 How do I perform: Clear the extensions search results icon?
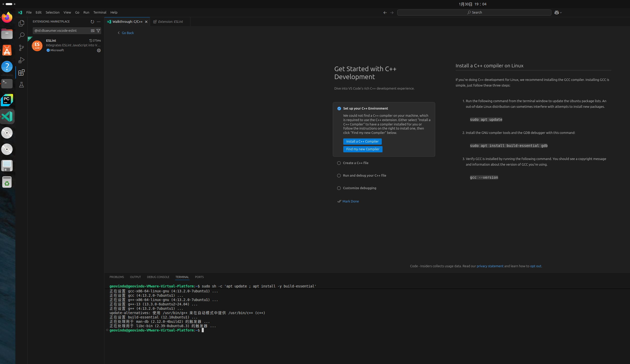(x=93, y=31)
